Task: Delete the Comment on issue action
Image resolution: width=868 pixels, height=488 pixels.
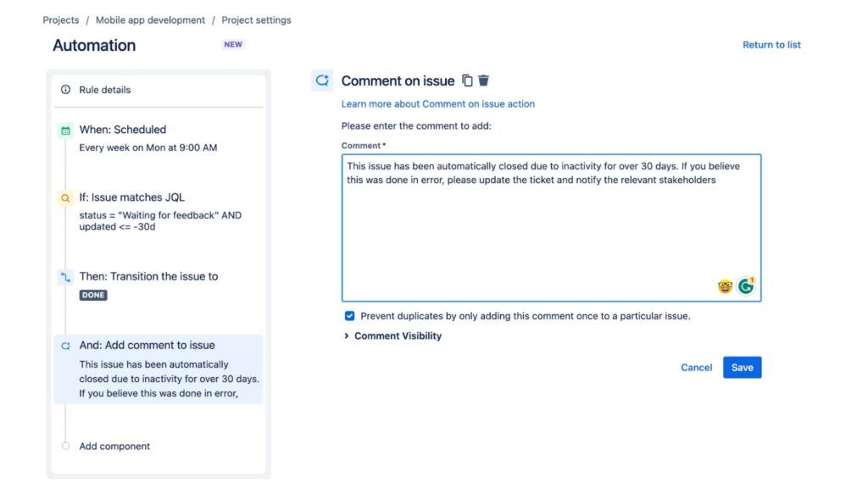Action: point(483,80)
